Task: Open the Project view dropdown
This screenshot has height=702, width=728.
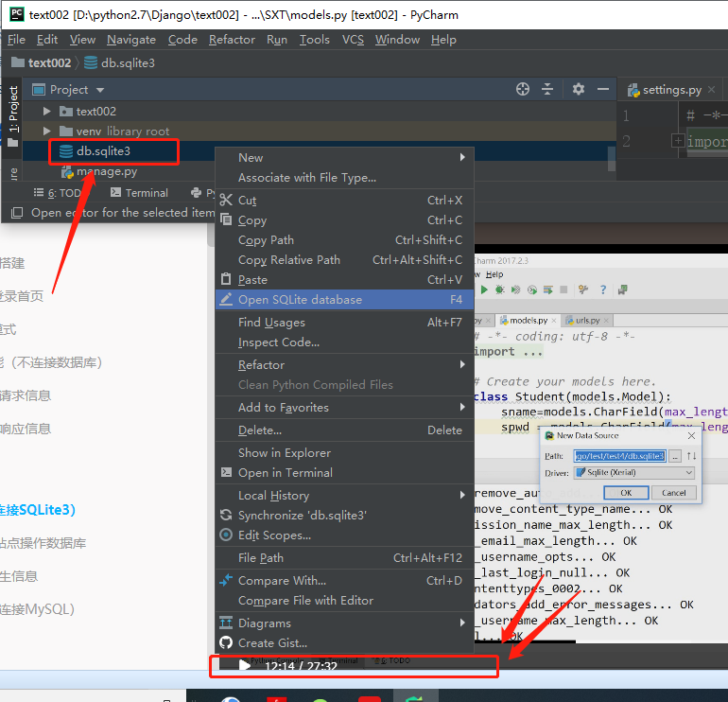Action: pyautogui.click(x=100, y=90)
